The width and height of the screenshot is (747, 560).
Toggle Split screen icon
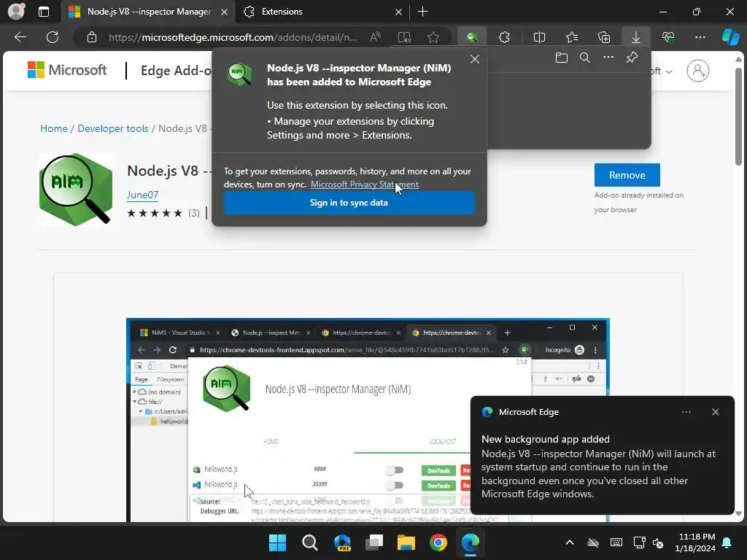tap(539, 37)
